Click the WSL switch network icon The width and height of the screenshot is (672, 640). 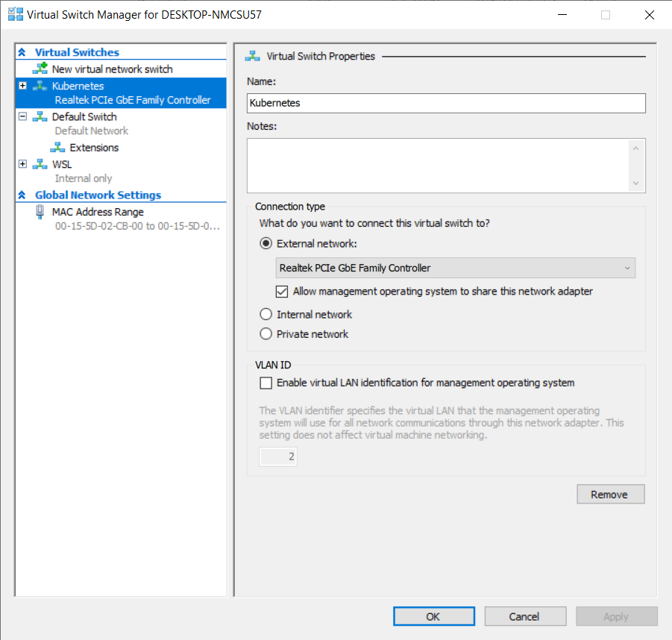[40, 164]
